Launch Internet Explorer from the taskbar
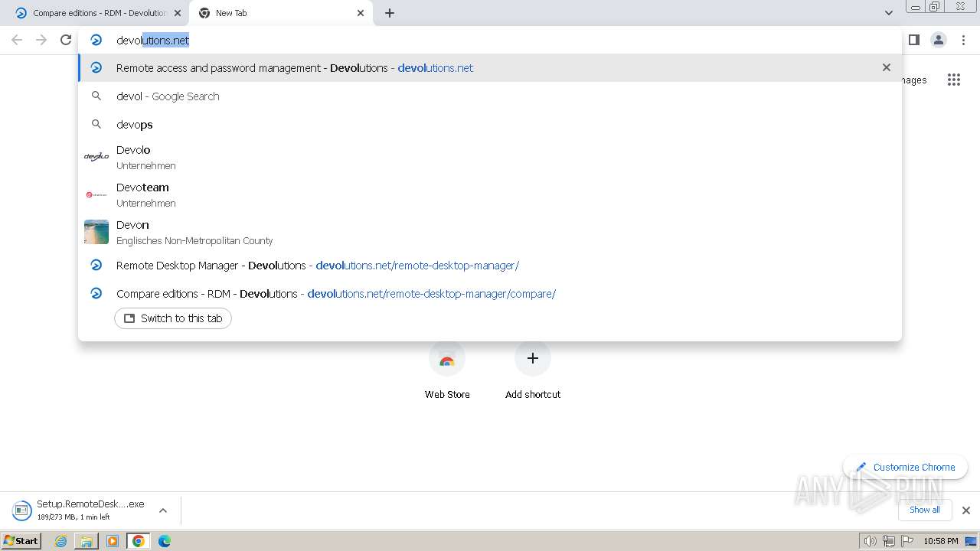980x551 pixels. coord(61,541)
